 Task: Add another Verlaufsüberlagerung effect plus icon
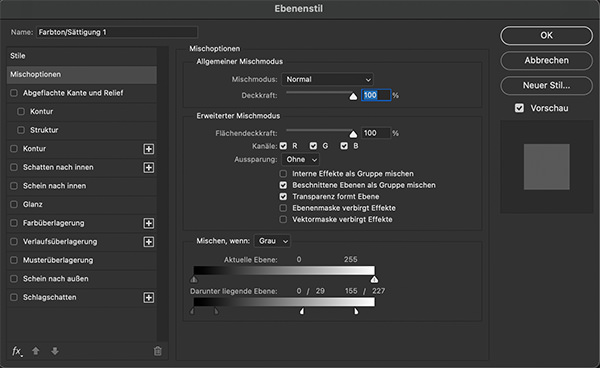(x=149, y=242)
